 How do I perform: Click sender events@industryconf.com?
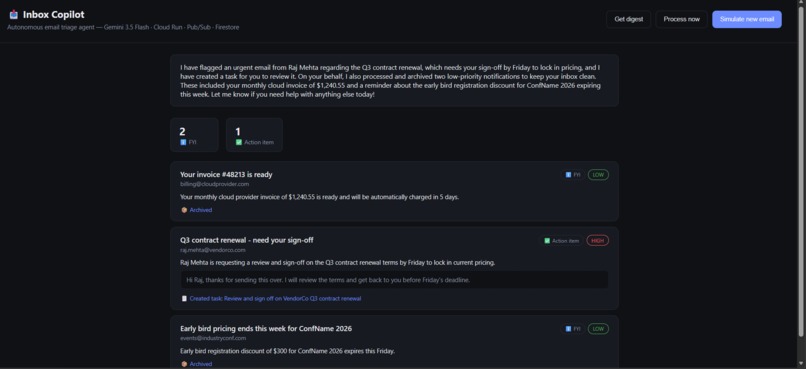click(213, 338)
